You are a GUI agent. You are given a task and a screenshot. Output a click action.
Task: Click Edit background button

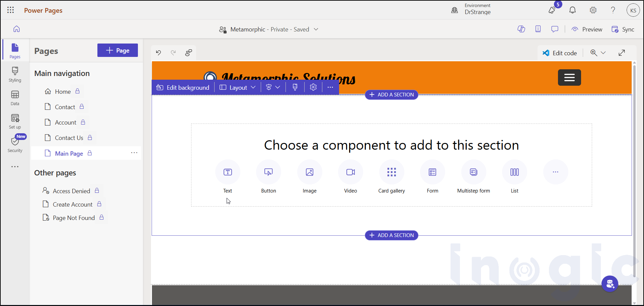point(183,87)
